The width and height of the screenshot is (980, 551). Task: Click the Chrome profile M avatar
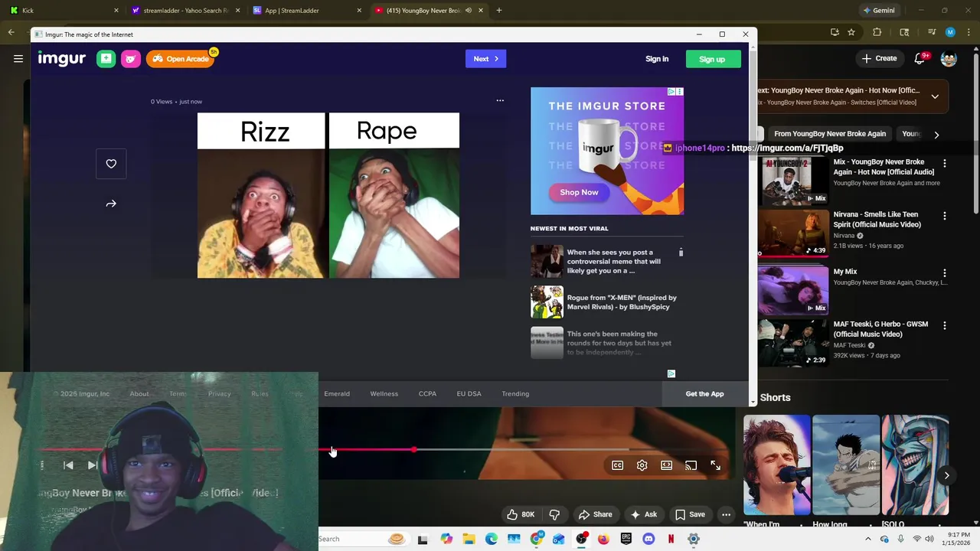click(x=950, y=32)
